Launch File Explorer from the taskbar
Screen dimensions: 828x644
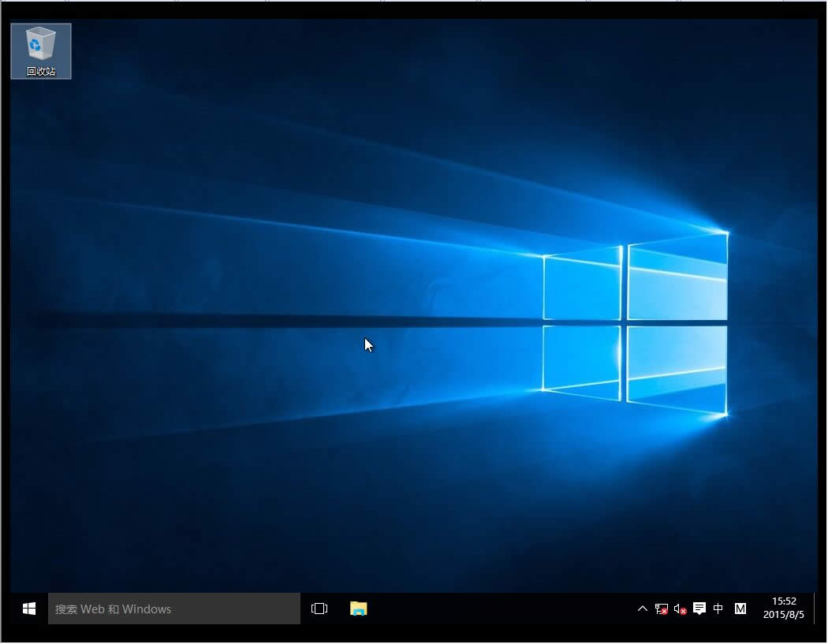[358, 609]
